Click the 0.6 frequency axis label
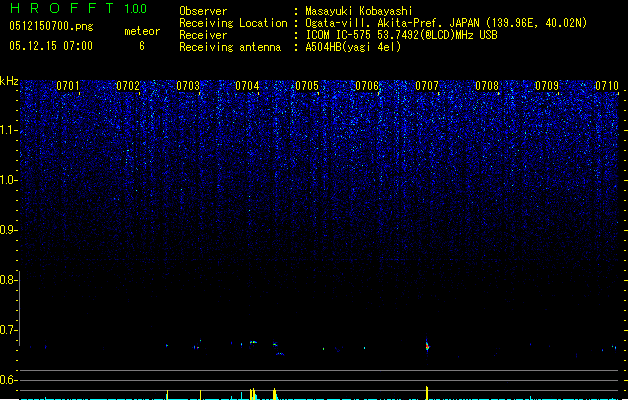629x400 pixels. click(x=8, y=380)
